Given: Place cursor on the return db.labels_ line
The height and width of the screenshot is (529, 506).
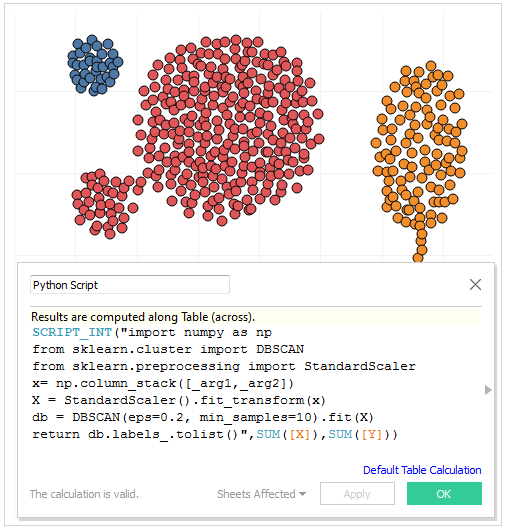Looking at the screenshot, I should coord(215,434).
